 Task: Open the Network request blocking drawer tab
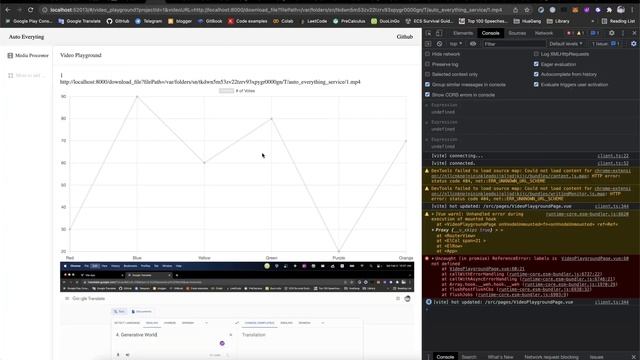pos(551,357)
